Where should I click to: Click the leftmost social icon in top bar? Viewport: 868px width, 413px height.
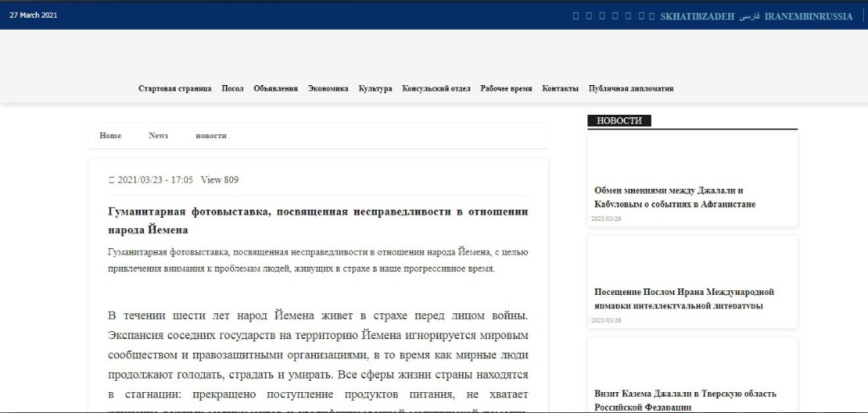(575, 16)
